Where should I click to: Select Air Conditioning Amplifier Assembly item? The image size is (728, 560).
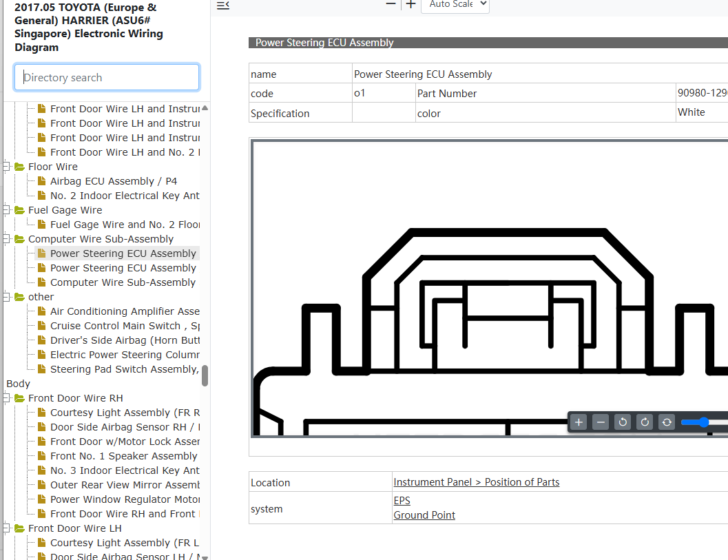tap(125, 311)
